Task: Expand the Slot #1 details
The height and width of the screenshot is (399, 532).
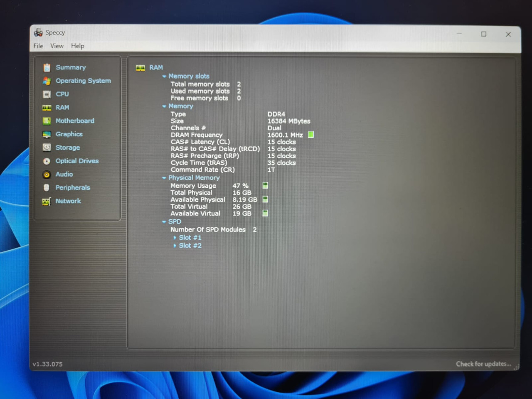Action: 175,238
